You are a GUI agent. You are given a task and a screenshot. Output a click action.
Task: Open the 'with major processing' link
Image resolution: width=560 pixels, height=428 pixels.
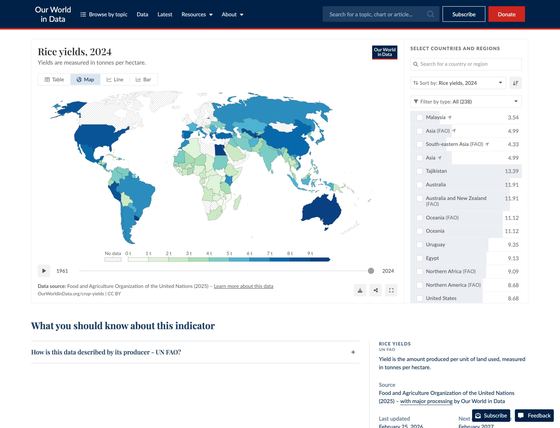(426, 401)
